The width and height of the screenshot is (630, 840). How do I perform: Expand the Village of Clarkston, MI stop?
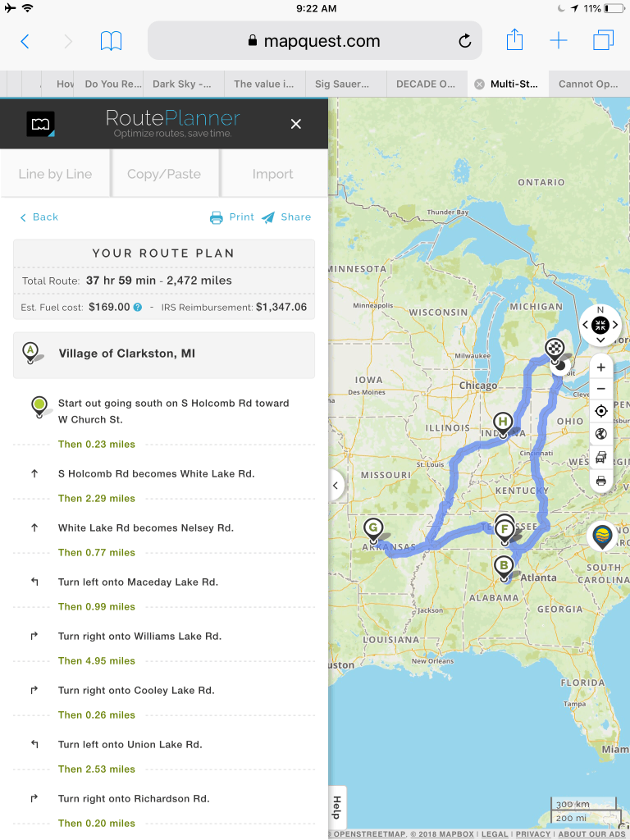[164, 354]
